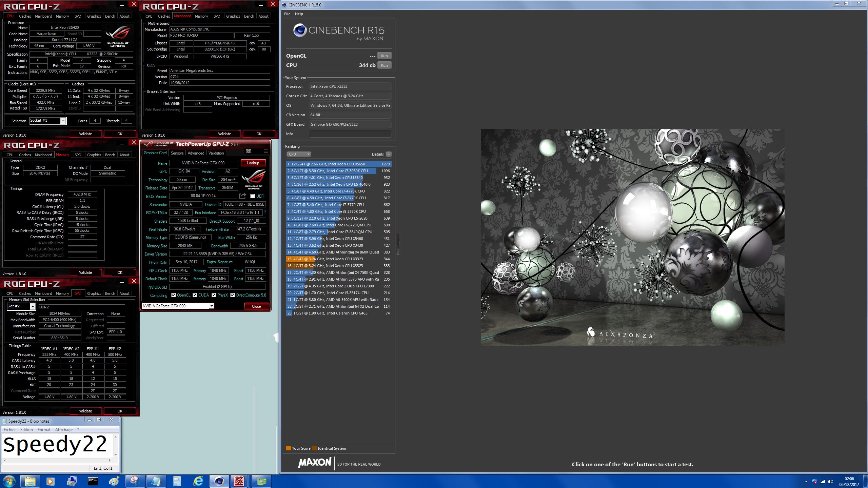The image size is (868, 488).
Task: Open the Format menu in Notepad
Action: click(44, 430)
